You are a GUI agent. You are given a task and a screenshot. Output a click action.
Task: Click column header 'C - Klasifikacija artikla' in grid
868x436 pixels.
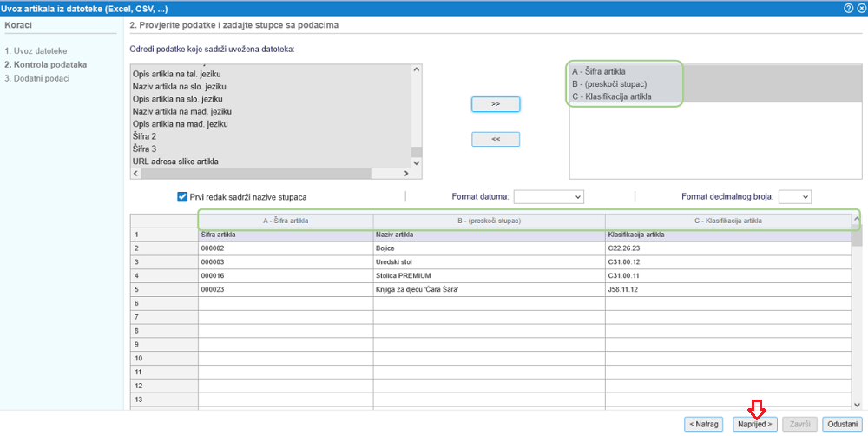tap(728, 221)
